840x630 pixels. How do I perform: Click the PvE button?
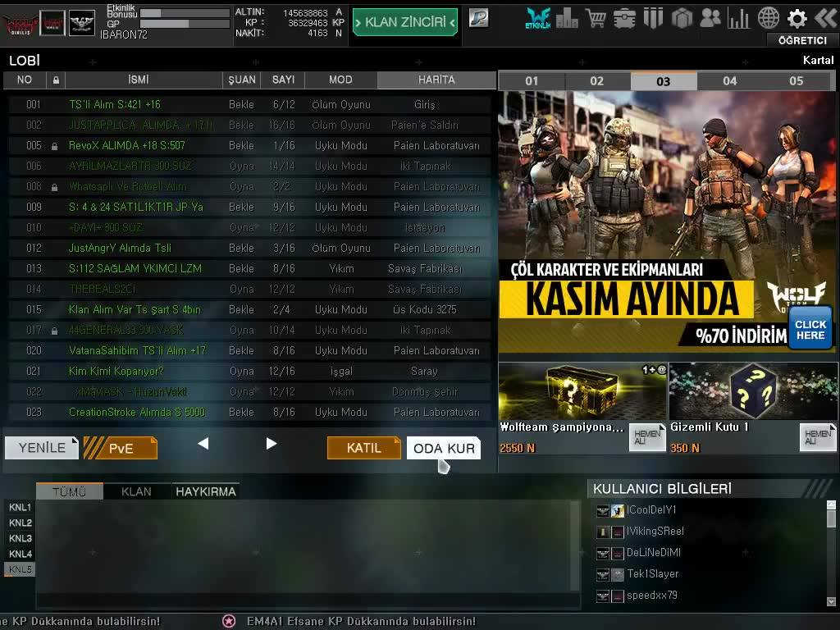(x=121, y=448)
